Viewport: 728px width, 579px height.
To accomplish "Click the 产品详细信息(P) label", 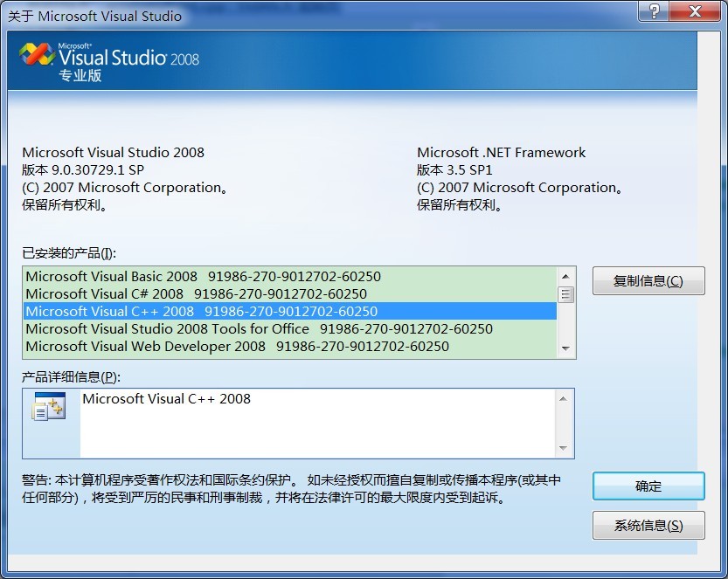I will pos(71,376).
